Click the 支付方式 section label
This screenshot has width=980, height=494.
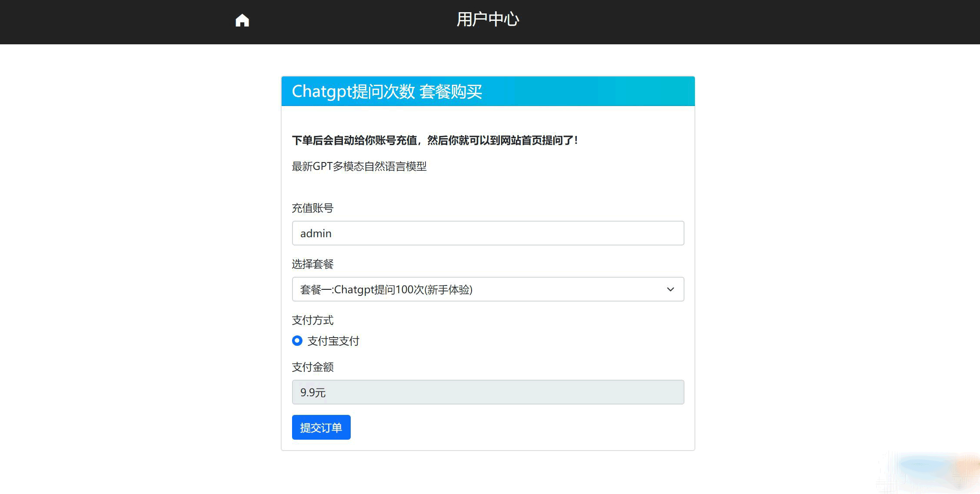(x=312, y=320)
